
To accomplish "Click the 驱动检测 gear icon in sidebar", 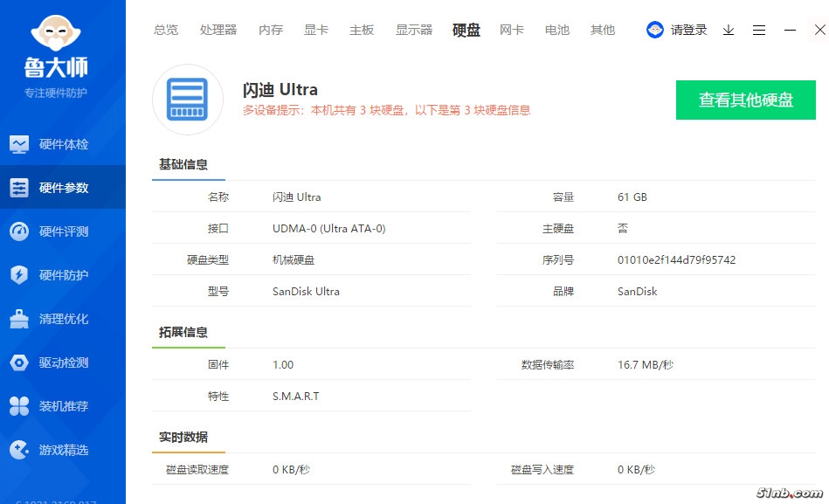I will click(19, 362).
